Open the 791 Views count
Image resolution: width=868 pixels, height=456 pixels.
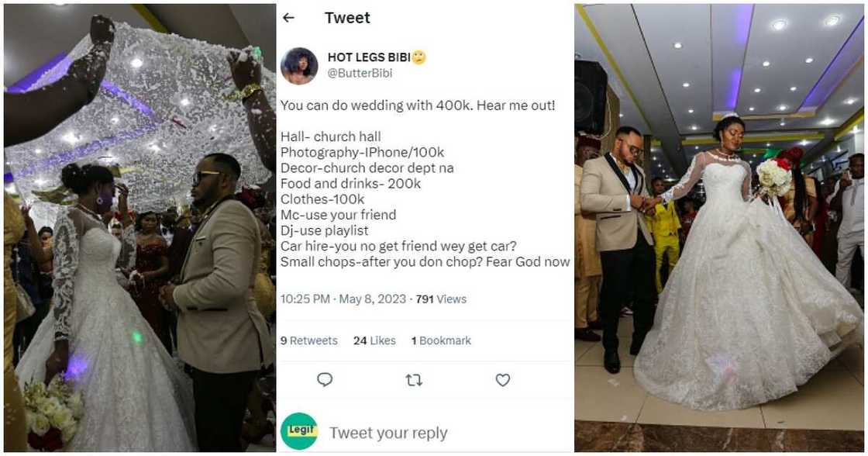(x=441, y=299)
